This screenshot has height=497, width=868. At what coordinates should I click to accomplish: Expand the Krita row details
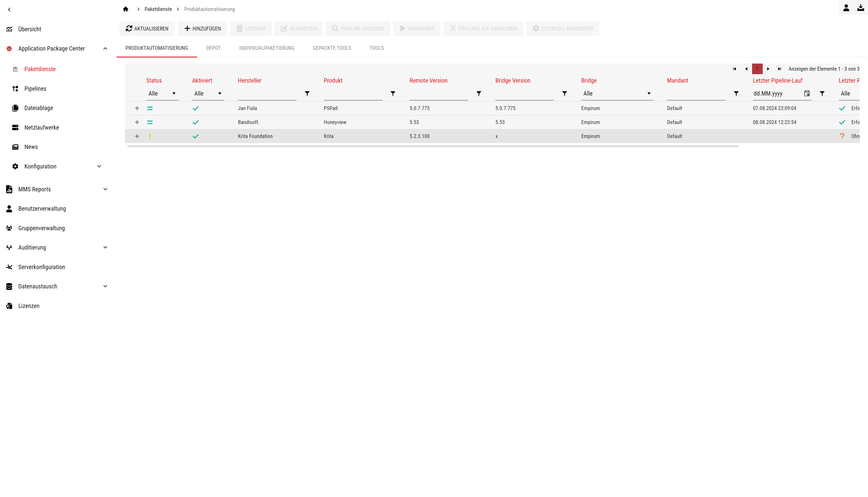tap(137, 136)
